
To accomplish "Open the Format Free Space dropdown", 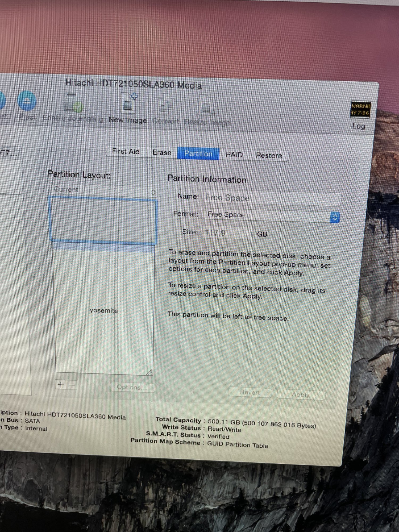I will (x=272, y=216).
